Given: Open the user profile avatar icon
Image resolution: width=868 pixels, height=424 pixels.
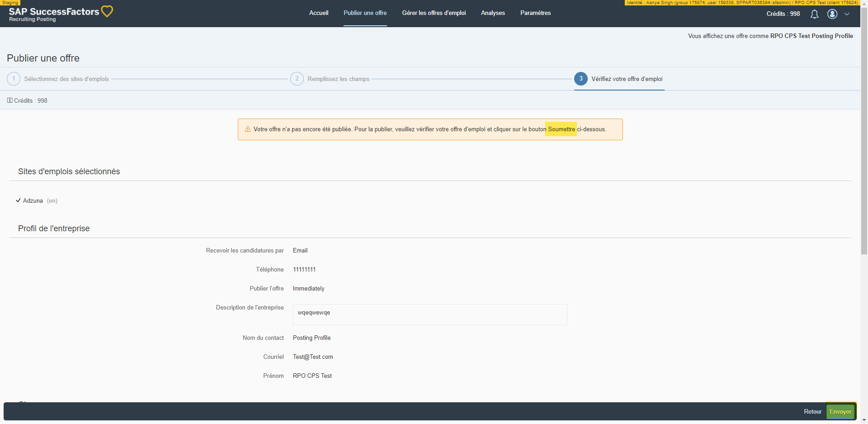Looking at the screenshot, I should click(x=832, y=14).
